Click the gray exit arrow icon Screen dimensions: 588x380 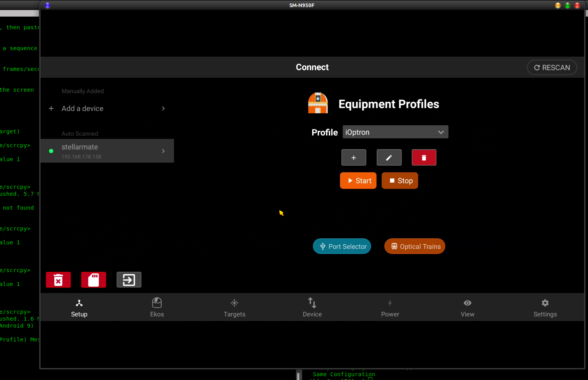[x=129, y=280]
